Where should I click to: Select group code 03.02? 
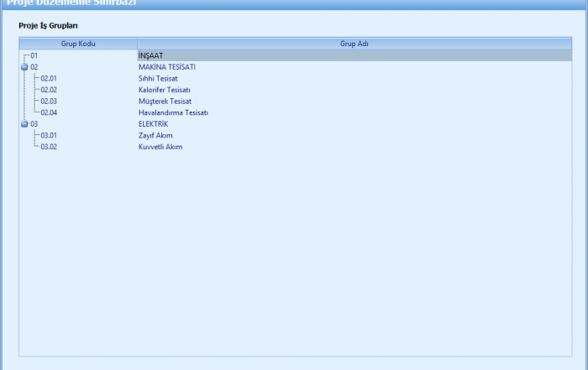49,147
